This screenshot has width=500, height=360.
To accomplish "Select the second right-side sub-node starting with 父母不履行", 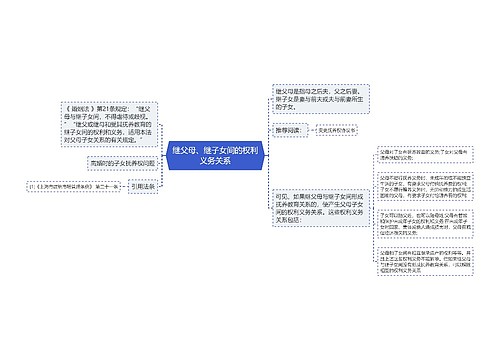I will click(x=425, y=187).
